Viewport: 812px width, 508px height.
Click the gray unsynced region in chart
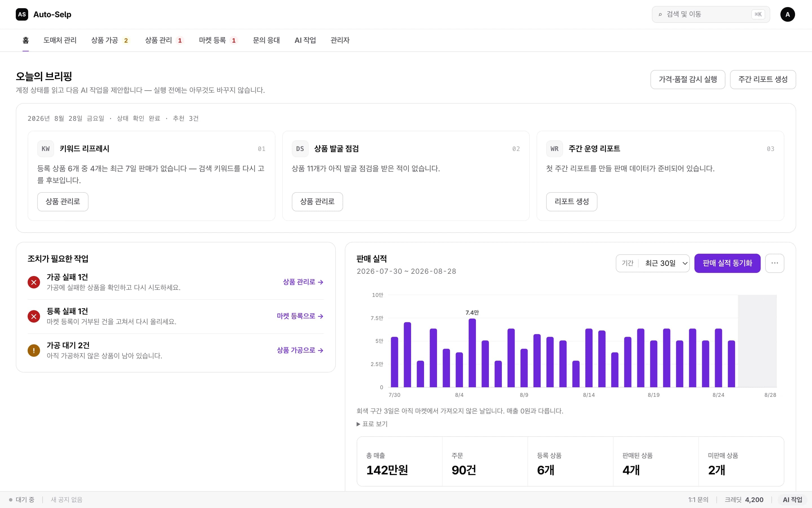click(x=757, y=341)
